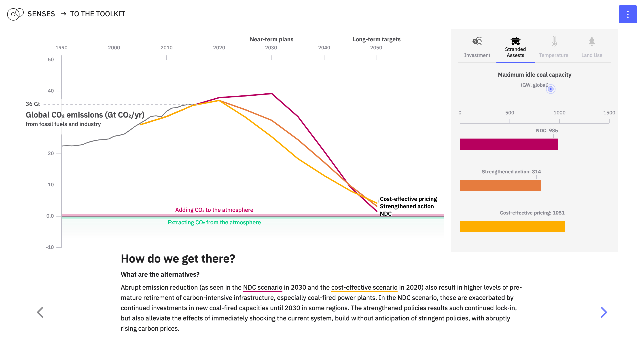
Task: Click the 500 axis label on bar chart
Action: click(510, 113)
